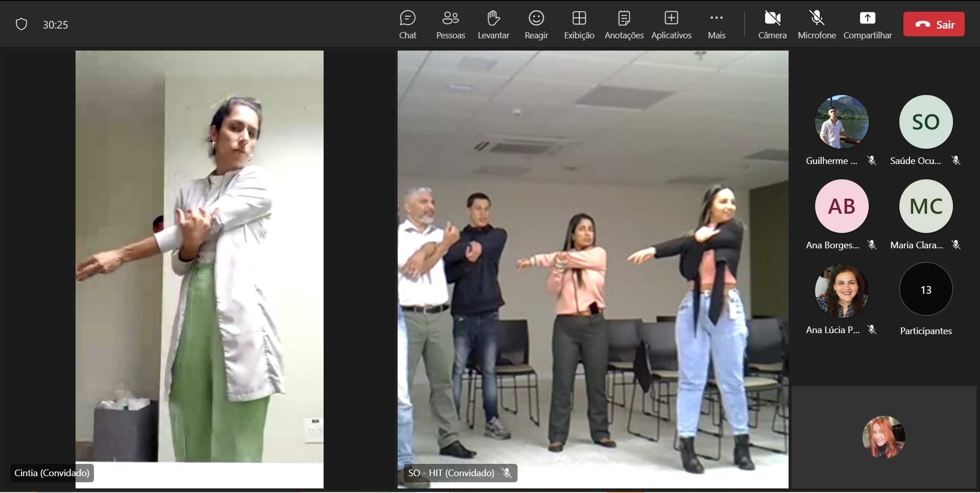Image resolution: width=980 pixels, height=493 pixels.
Task: Unmute the Microfone
Action: [x=817, y=25]
